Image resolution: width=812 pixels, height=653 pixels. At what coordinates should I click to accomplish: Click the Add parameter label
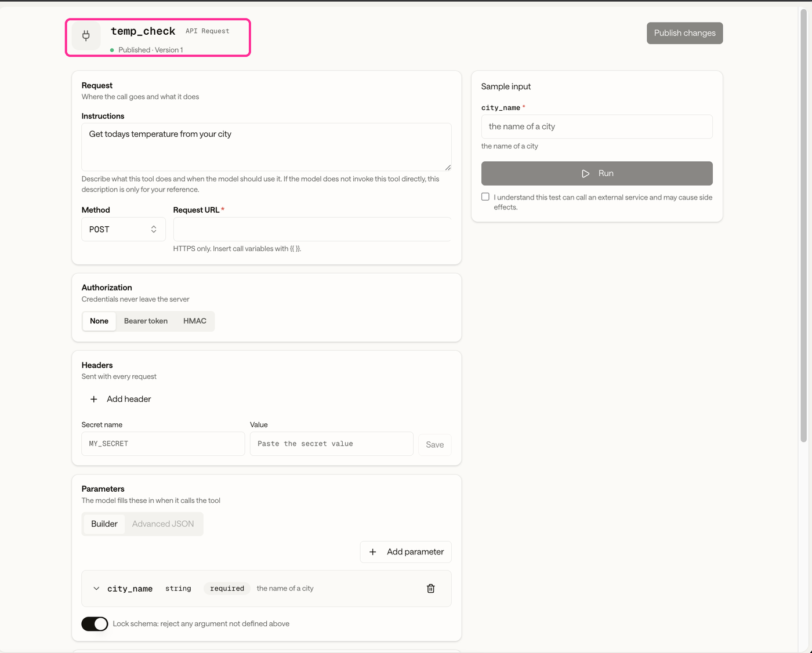pyautogui.click(x=415, y=552)
